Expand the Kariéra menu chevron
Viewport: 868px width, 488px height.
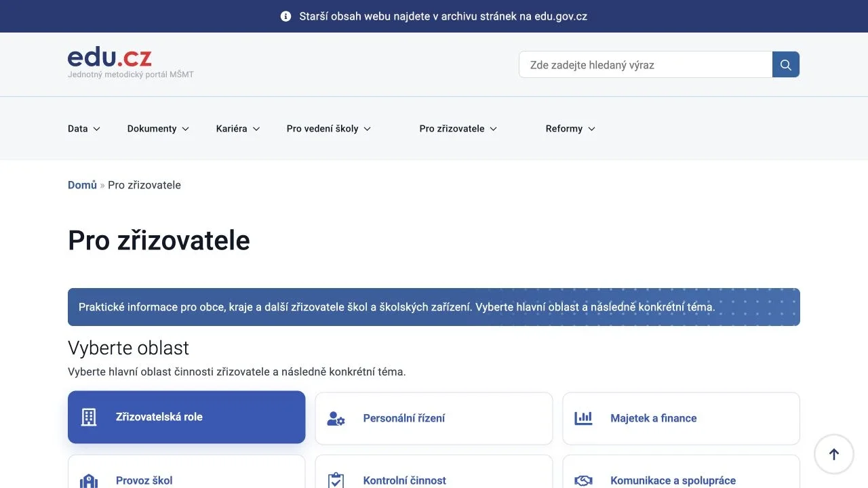coord(256,129)
